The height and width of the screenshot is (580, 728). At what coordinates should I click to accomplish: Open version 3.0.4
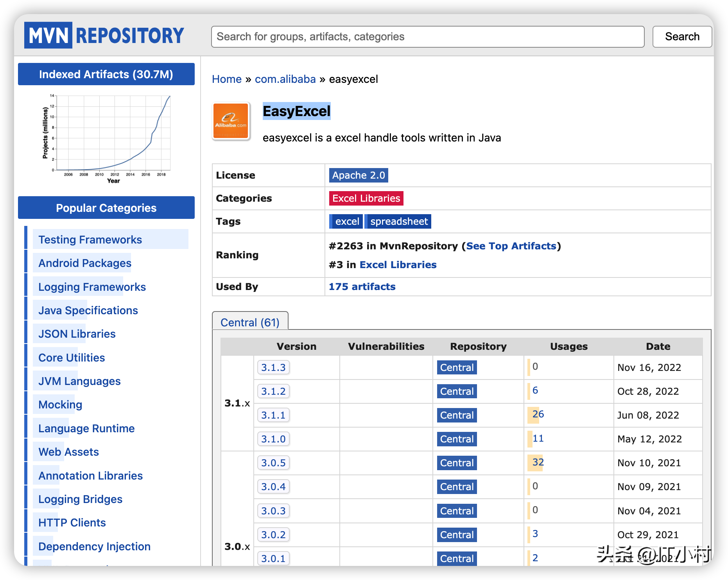tap(274, 487)
